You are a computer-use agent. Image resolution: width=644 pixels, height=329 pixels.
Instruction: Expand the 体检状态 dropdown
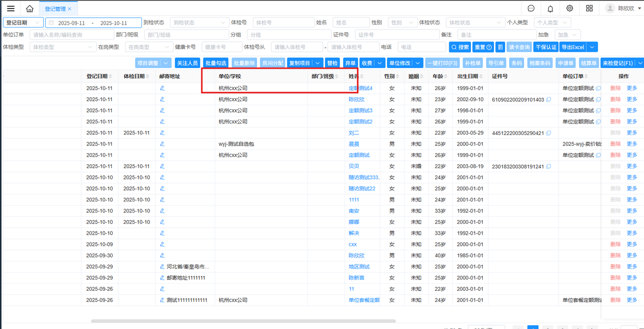point(475,23)
